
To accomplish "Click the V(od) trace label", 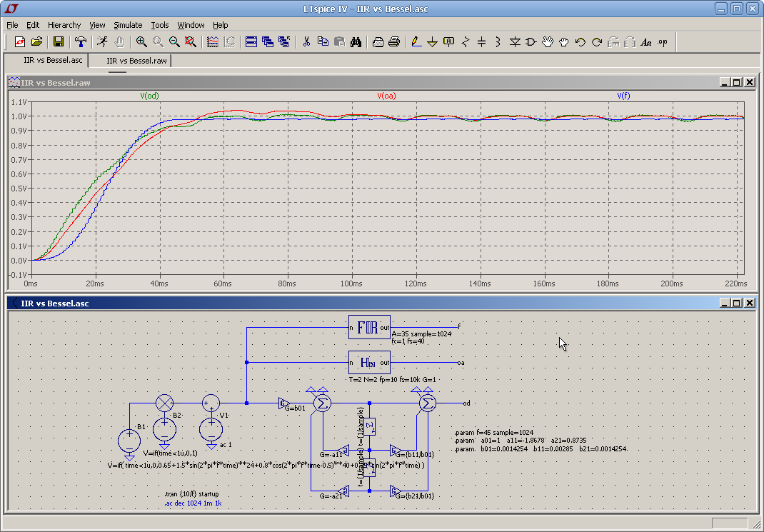I will coord(149,96).
